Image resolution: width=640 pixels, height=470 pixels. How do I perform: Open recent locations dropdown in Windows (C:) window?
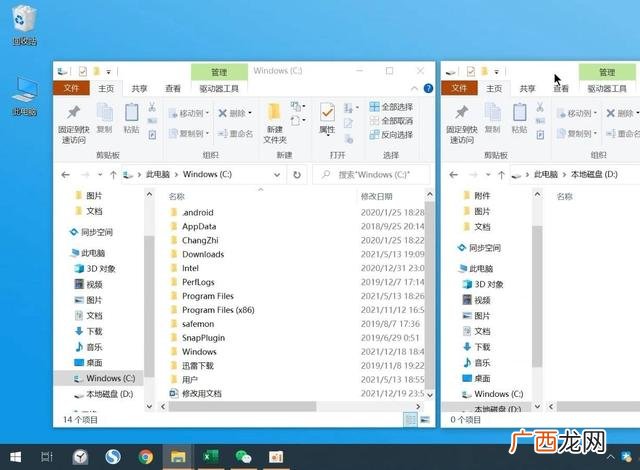point(100,175)
